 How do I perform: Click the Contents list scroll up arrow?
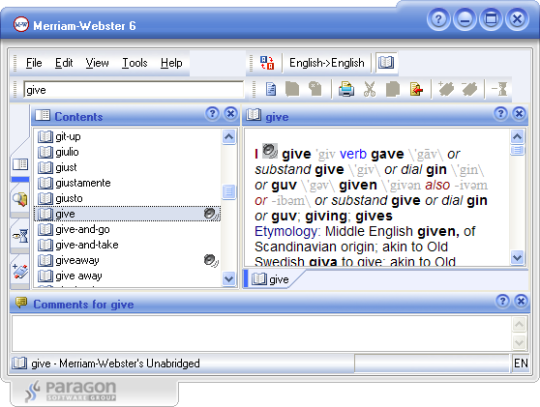click(229, 137)
